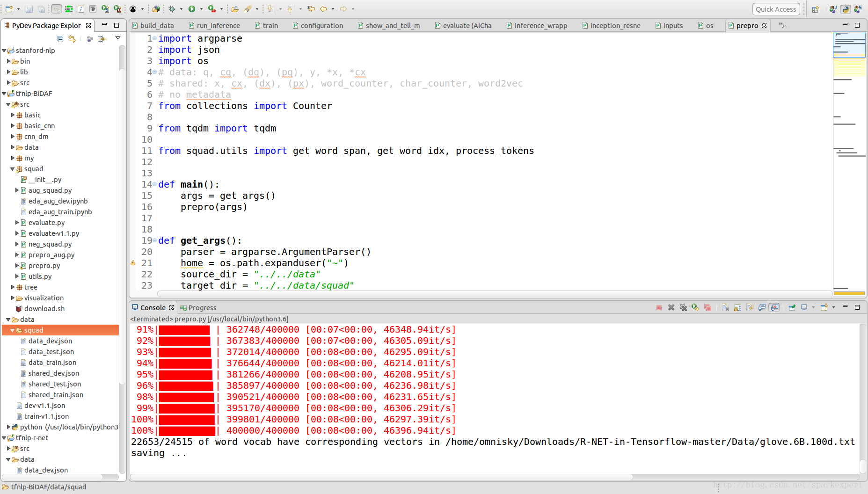Click the Debug bug icon
This screenshot has width=868, height=494.
click(x=172, y=9)
